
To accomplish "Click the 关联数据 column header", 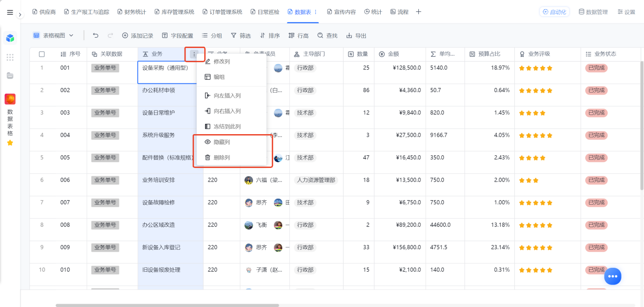I will click(x=112, y=54).
